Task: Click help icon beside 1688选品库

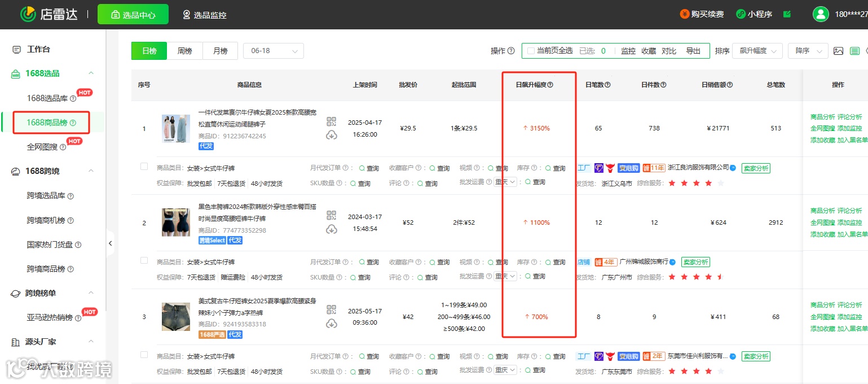Action: tap(73, 99)
